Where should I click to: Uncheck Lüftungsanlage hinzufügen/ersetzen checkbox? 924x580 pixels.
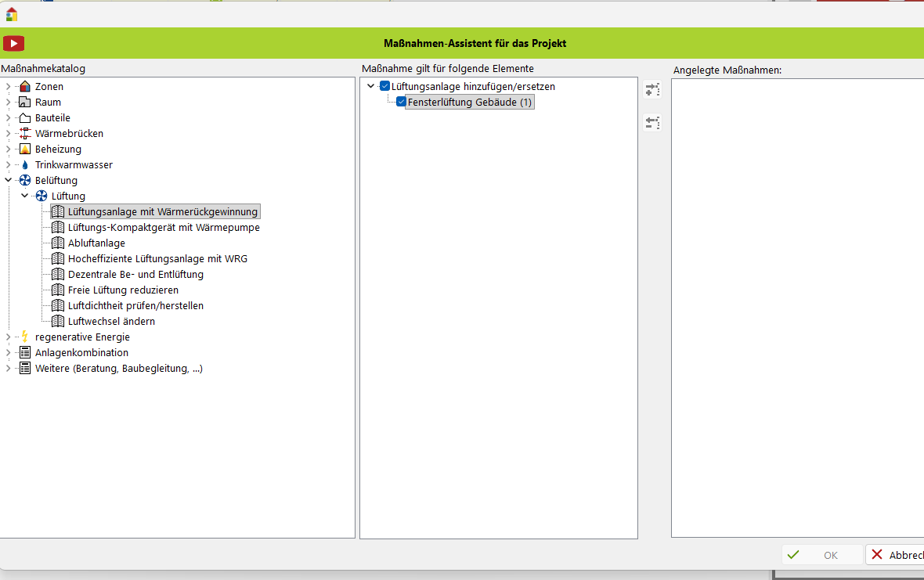click(x=384, y=86)
